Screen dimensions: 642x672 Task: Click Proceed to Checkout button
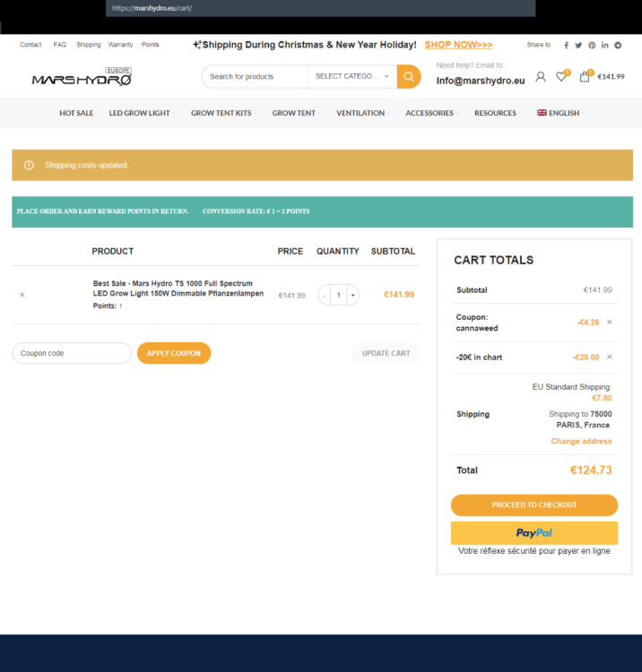point(534,504)
